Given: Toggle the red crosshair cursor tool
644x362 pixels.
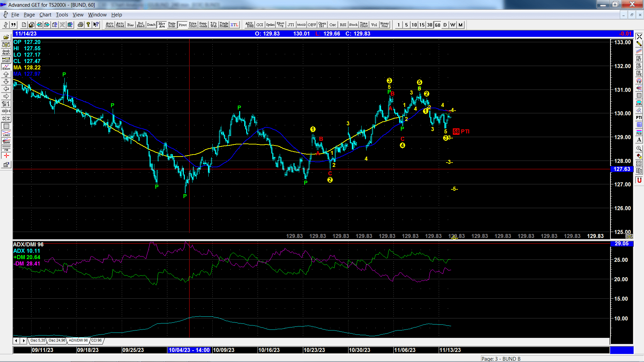Looking at the screenshot, I should click(6, 156).
